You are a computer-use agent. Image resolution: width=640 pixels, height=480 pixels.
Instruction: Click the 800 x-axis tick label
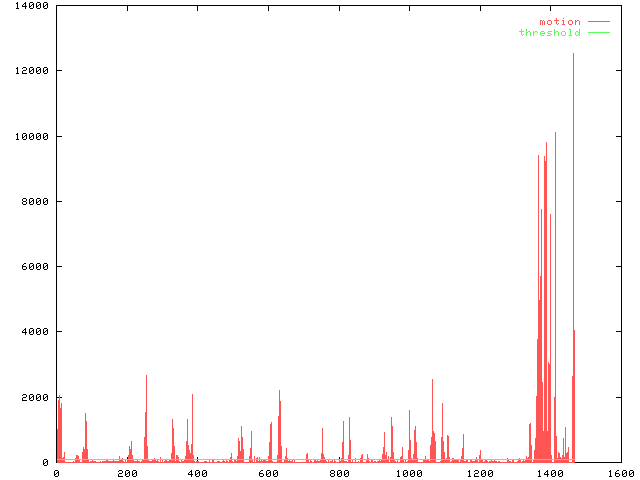(338, 474)
